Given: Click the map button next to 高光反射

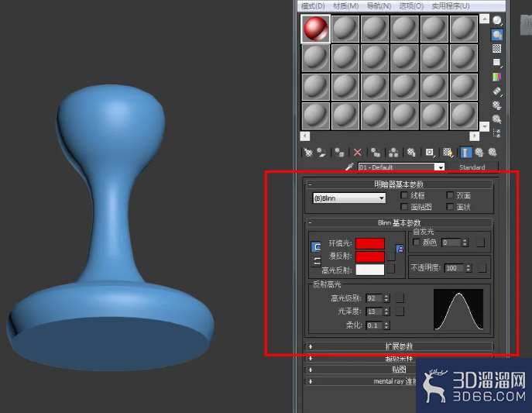Looking at the screenshot, I should [391, 269].
